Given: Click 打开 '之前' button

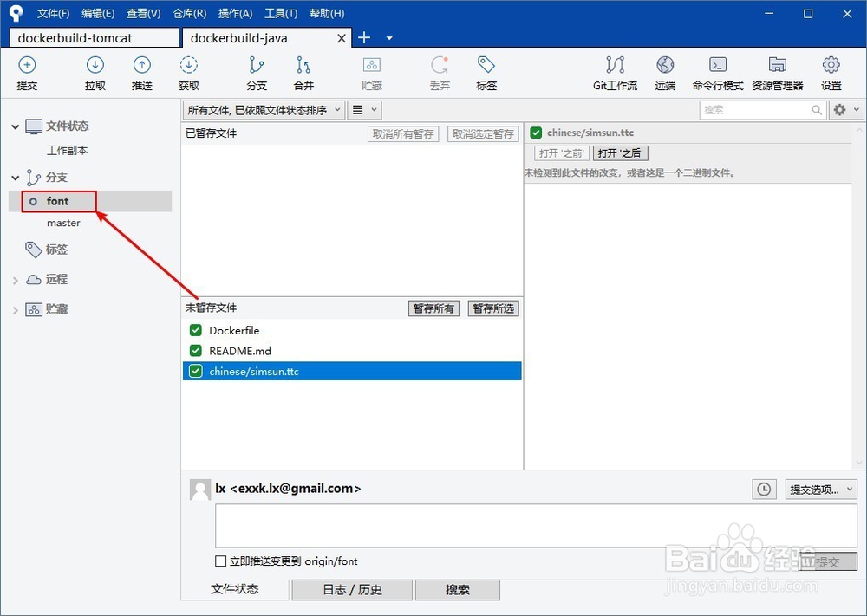Looking at the screenshot, I should 562,153.
